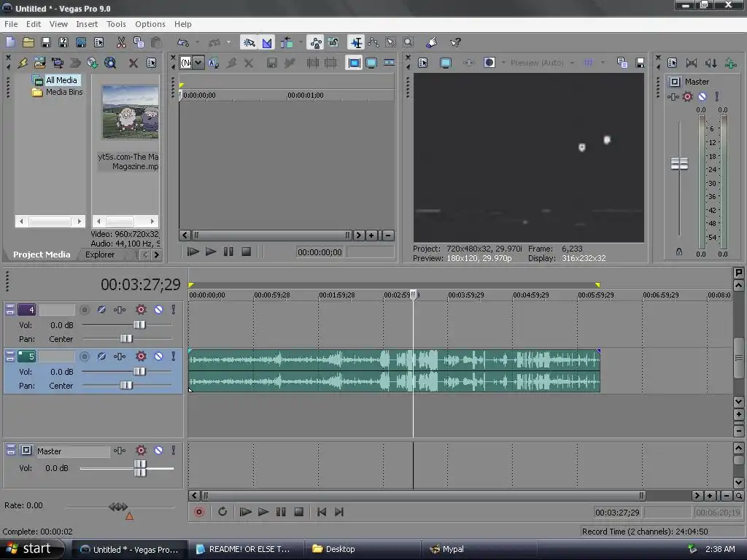The height and width of the screenshot is (560, 747).
Task: Click track 4 Vol slider handle
Action: tap(139, 324)
